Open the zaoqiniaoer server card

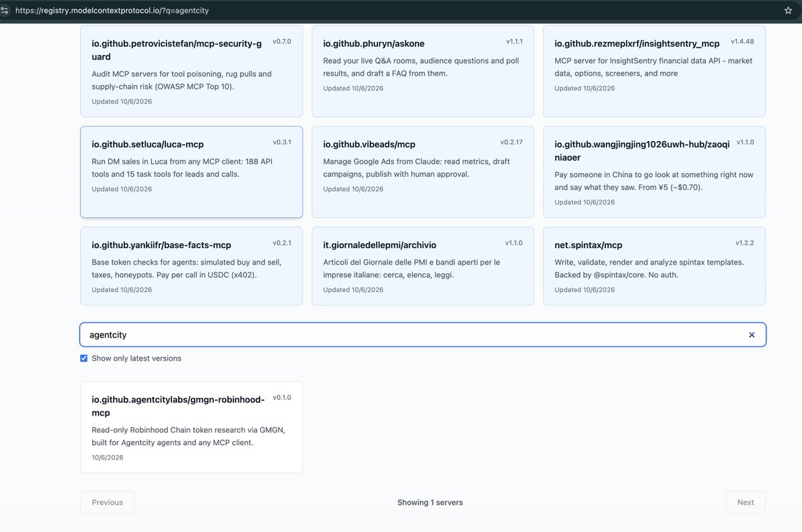click(654, 172)
